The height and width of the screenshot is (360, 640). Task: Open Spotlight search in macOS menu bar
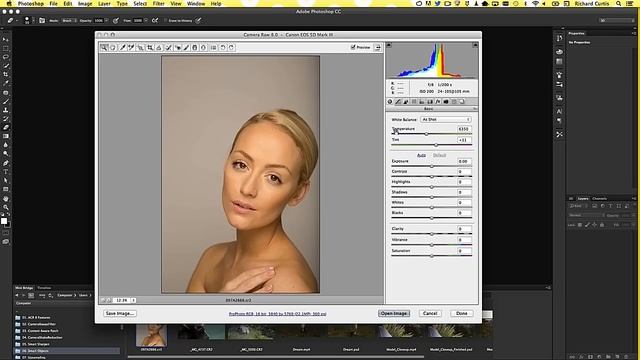click(619, 4)
